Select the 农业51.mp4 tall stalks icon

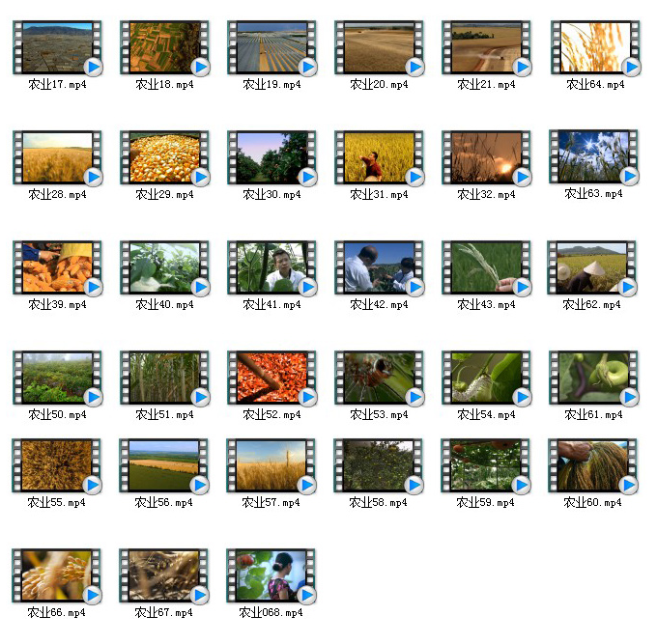164,378
